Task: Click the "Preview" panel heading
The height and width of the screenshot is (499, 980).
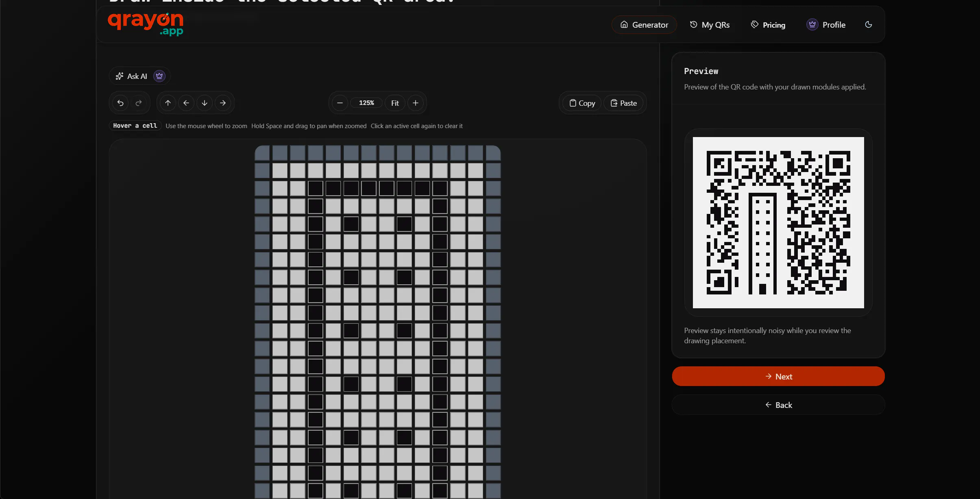Action: coord(701,71)
